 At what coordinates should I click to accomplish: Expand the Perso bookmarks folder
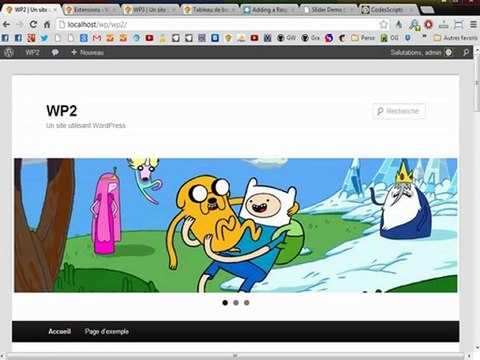(x=363, y=38)
